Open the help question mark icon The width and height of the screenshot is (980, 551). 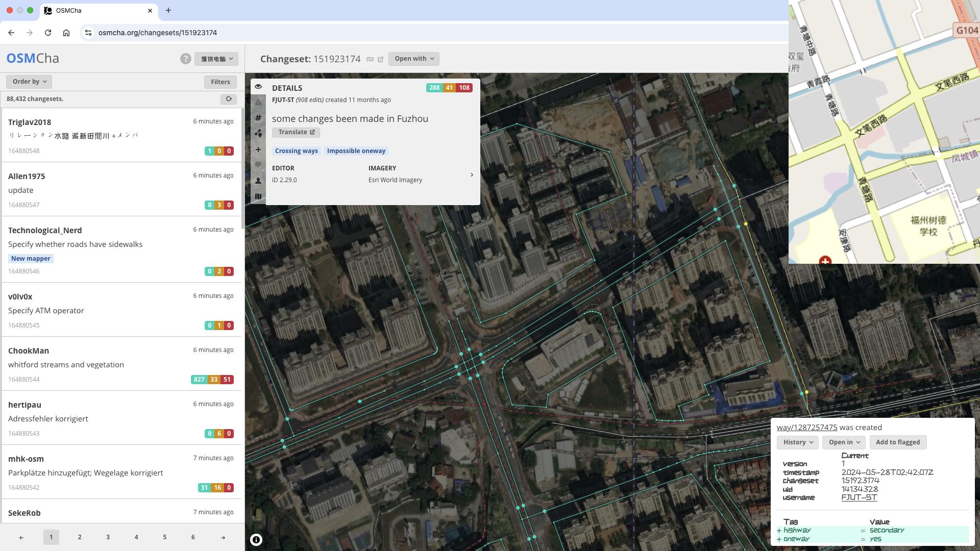click(186, 59)
